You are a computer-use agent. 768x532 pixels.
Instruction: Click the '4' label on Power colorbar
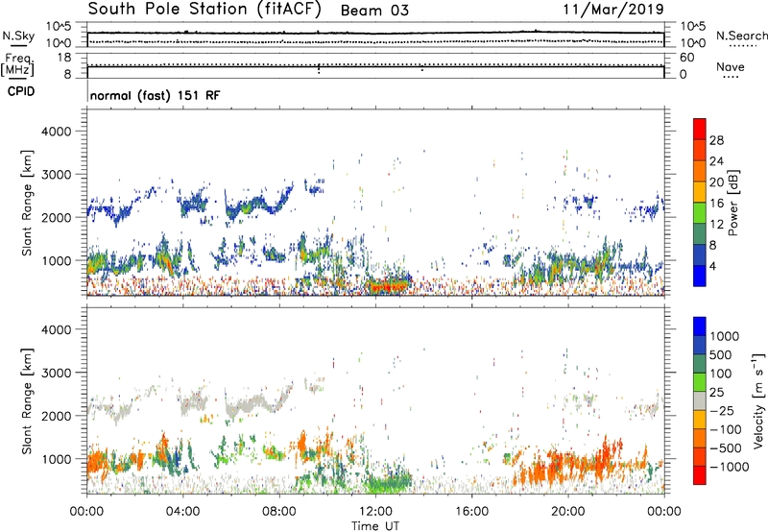(x=712, y=267)
